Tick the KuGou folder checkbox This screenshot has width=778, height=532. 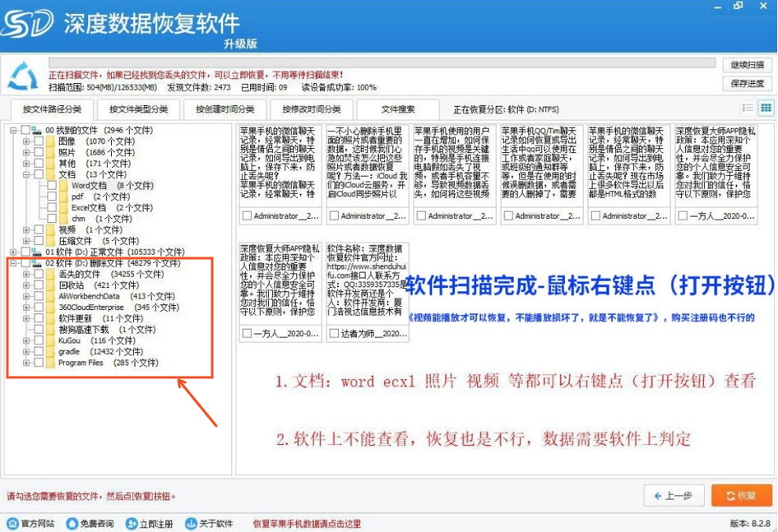point(39,340)
